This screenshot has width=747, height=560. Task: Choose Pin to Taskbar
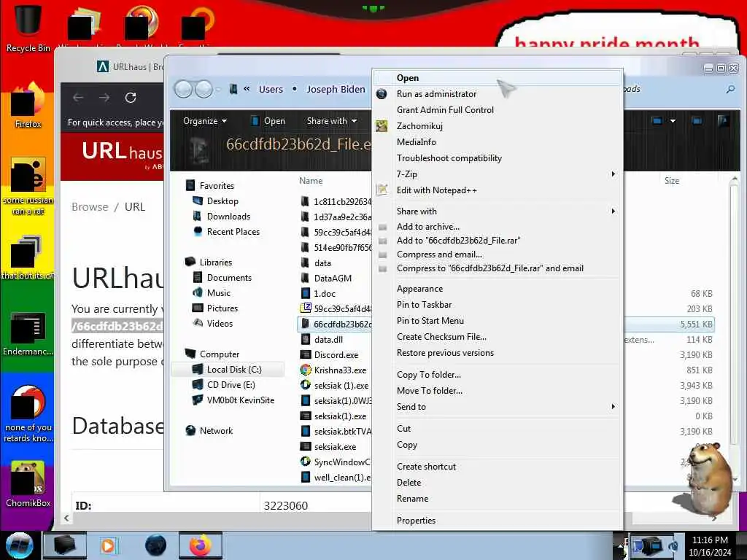click(x=498, y=305)
